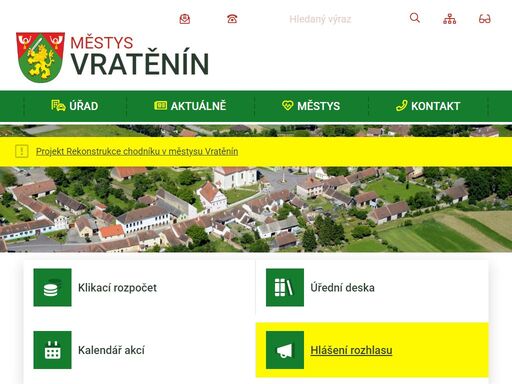The image size is (512, 384).
Task: Open the MĚSTYS menu item
Action: tap(311, 106)
